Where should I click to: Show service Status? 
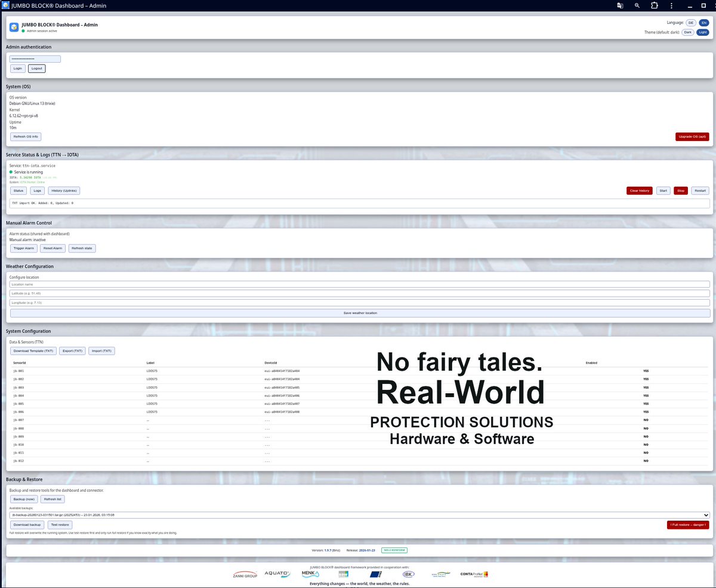click(x=18, y=191)
